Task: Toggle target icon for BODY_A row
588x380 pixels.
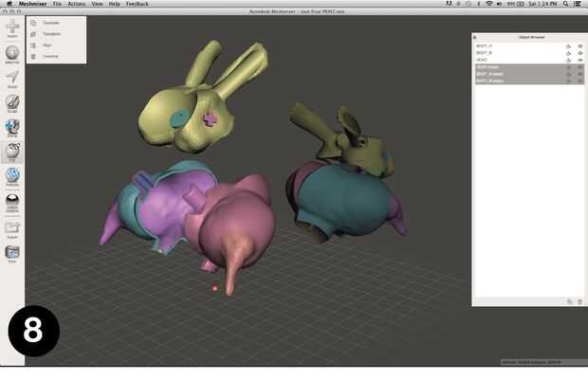Action: 568,46
